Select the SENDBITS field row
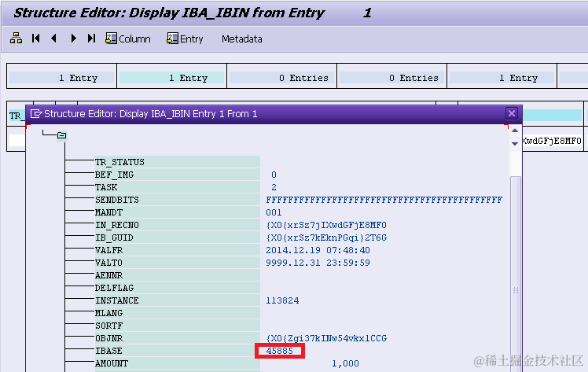The height and width of the screenshot is (372, 588). pos(178,200)
